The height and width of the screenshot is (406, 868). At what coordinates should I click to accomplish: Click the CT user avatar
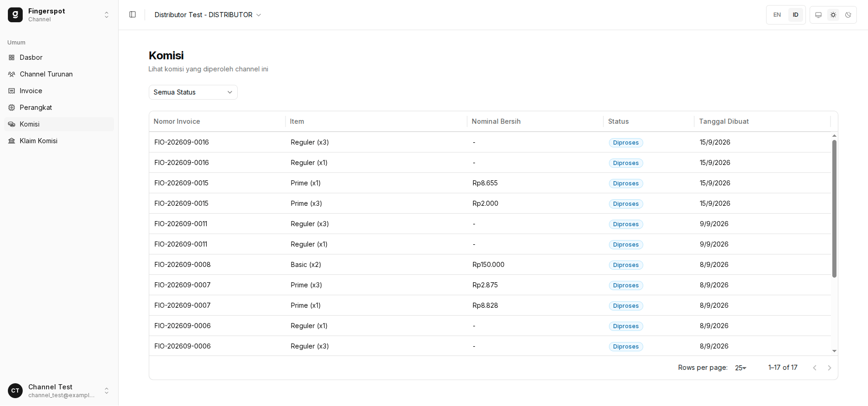coord(15,391)
